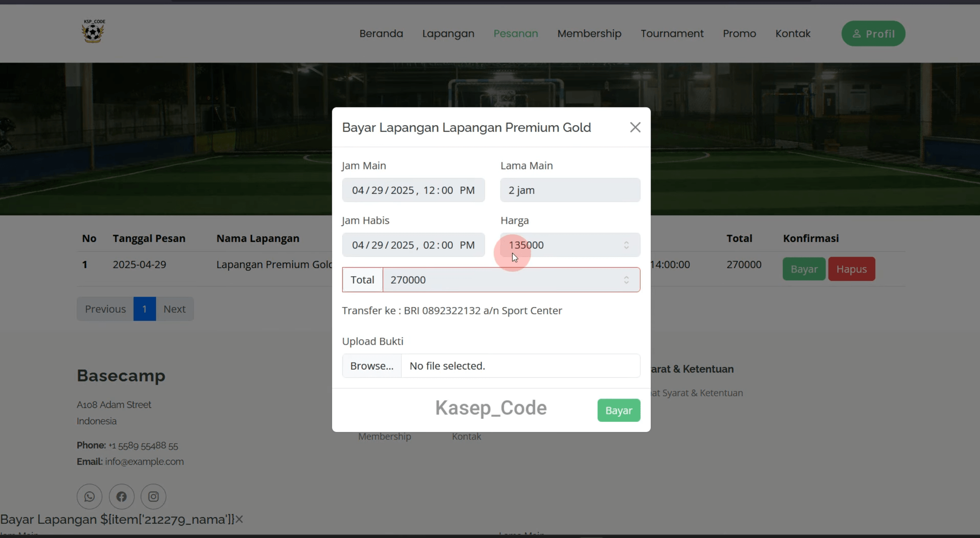
Task: Close the bottom unstyled modal with the X
Action: coord(239,519)
